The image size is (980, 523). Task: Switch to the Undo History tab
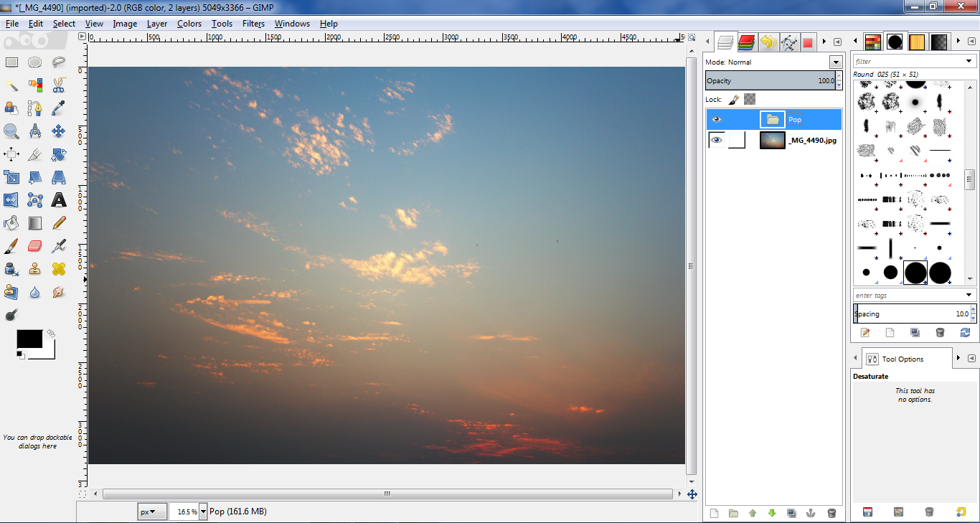pyautogui.click(x=768, y=42)
